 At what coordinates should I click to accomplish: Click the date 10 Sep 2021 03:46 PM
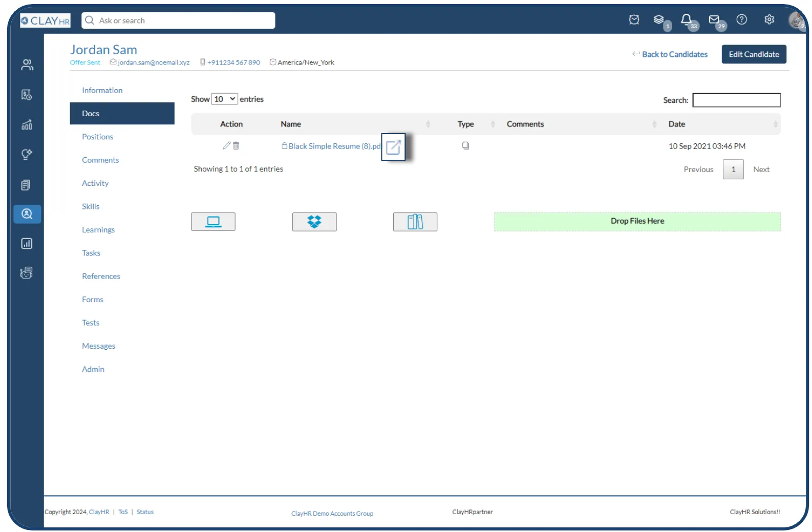pos(707,146)
